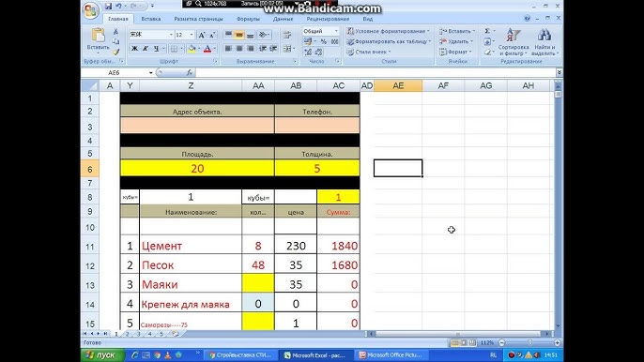Screen dimensions: 644x362
Task: Save workbook via quick access toolbar
Action: (x=109, y=7)
